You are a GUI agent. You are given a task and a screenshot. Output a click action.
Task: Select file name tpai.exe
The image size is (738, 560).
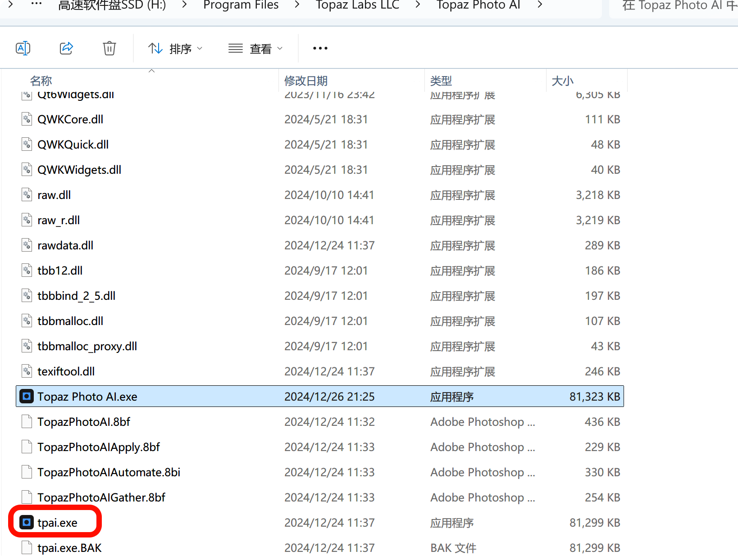(58, 523)
